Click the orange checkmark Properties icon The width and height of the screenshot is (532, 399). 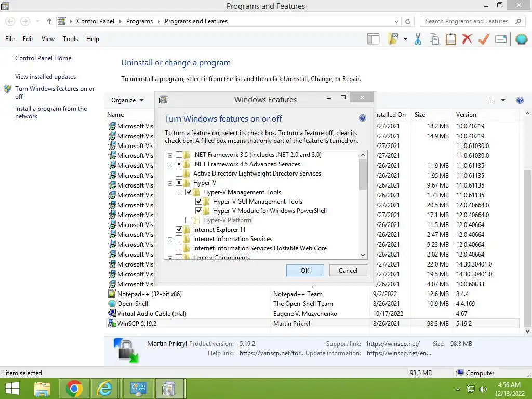tap(484, 39)
